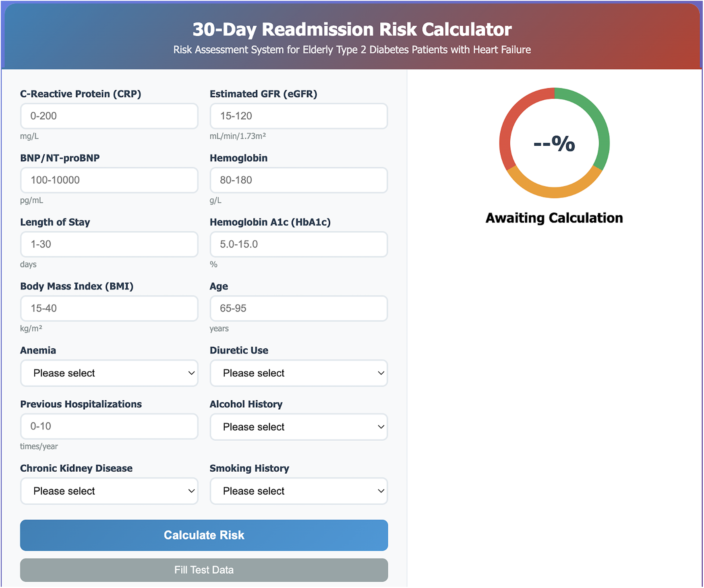Focus the Estimated GFR input box
The height and width of the screenshot is (588, 704).
[x=298, y=116]
